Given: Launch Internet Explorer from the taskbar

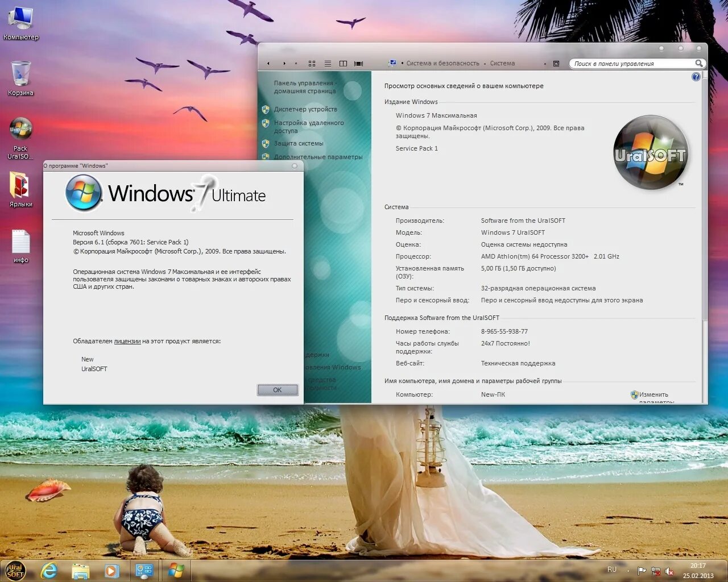Looking at the screenshot, I should (50, 570).
